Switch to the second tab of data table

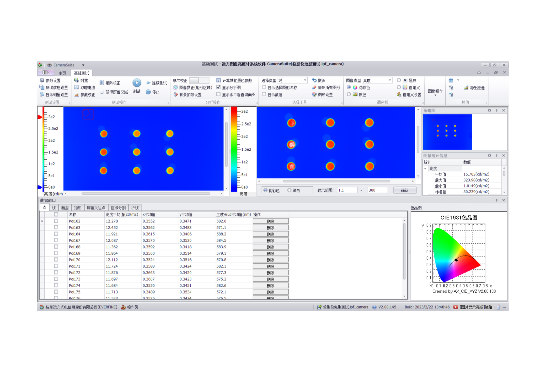coord(54,208)
